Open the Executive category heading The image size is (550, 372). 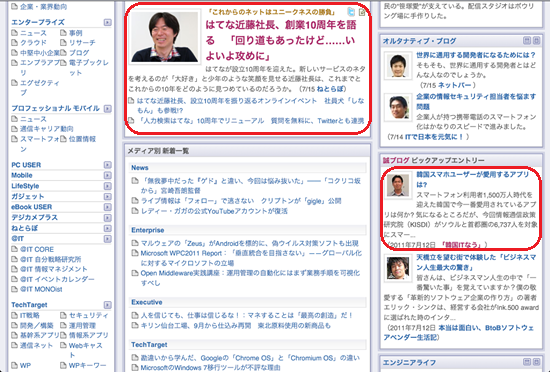pyautogui.click(x=147, y=302)
